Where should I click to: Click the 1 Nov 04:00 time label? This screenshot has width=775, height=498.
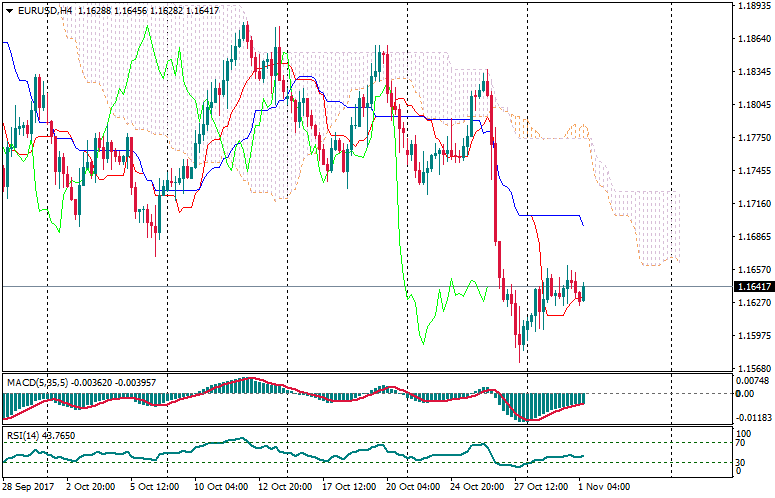606,487
